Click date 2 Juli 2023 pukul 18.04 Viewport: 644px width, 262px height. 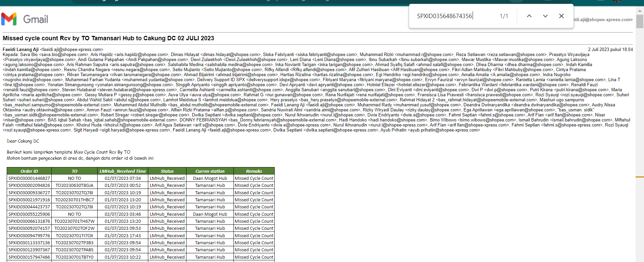610,49
